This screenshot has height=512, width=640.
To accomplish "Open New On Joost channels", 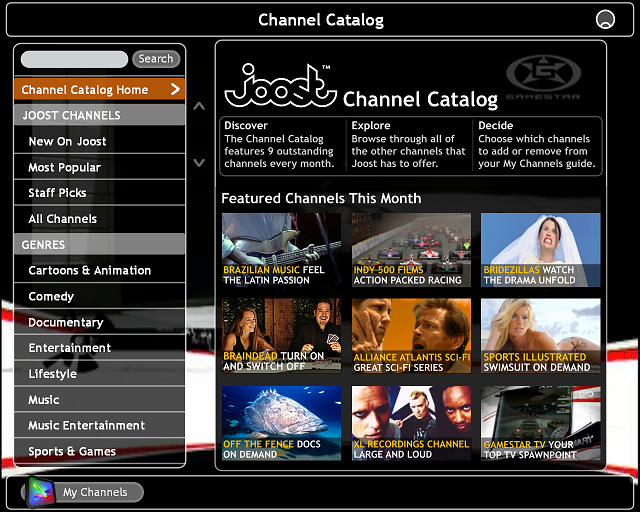I will tap(100, 141).
